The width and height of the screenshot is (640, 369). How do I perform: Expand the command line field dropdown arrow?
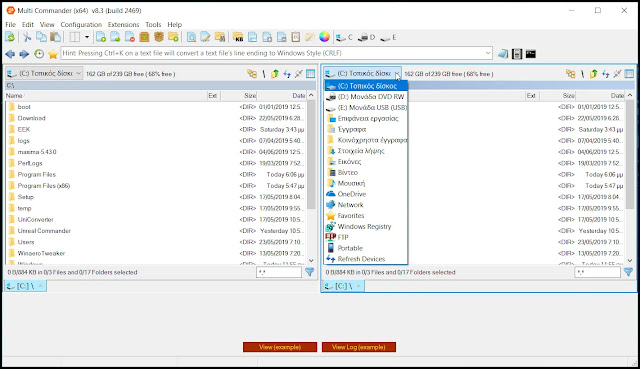pos(488,53)
